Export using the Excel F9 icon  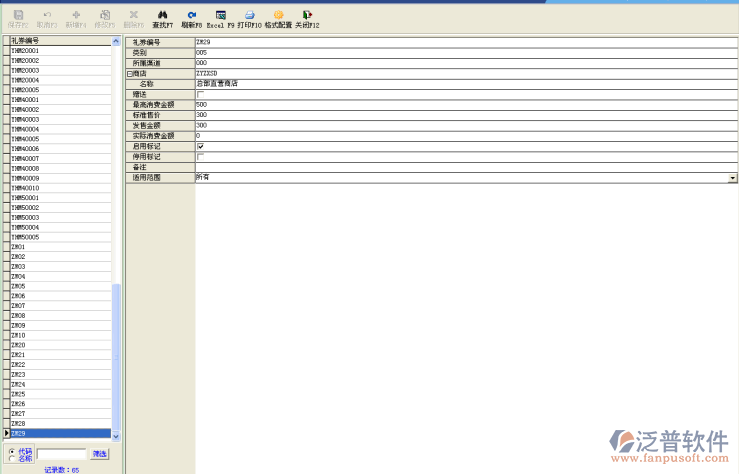point(220,14)
